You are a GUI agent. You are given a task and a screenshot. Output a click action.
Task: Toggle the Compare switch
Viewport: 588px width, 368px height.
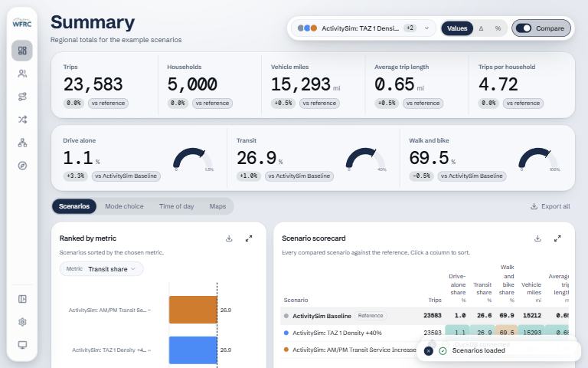tap(524, 28)
